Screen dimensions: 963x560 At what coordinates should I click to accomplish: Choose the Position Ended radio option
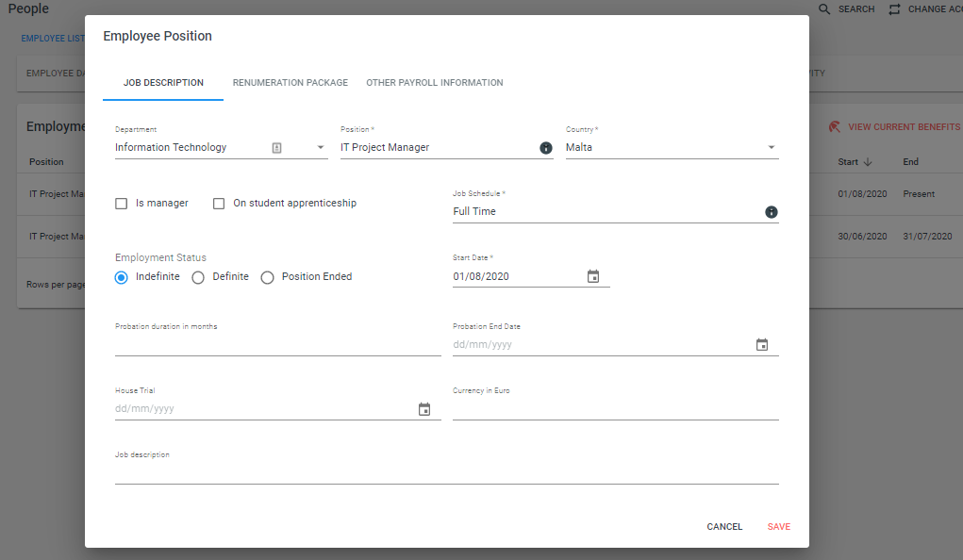click(x=267, y=277)
